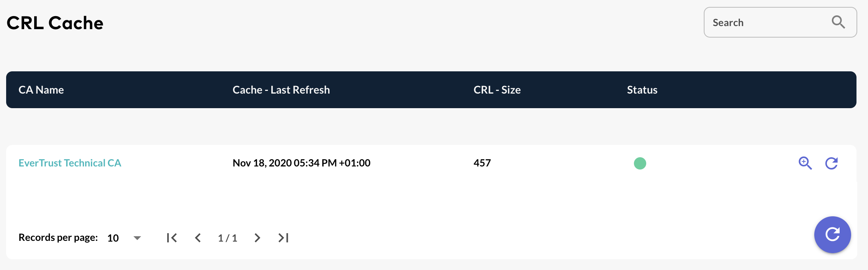The height and width of the screenshot is (270, 868).
Task: Click the Cache - Last Refresh header
Action: coord(281,89)
